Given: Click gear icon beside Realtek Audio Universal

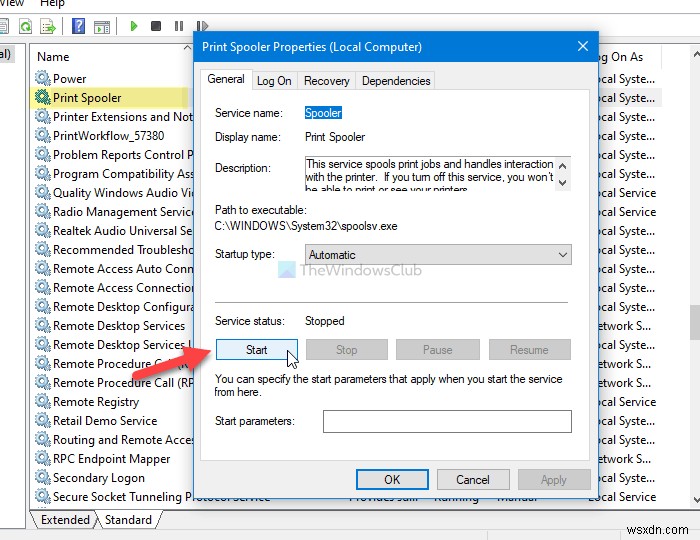Looking at the screenshot, I should tap(43, 230).
